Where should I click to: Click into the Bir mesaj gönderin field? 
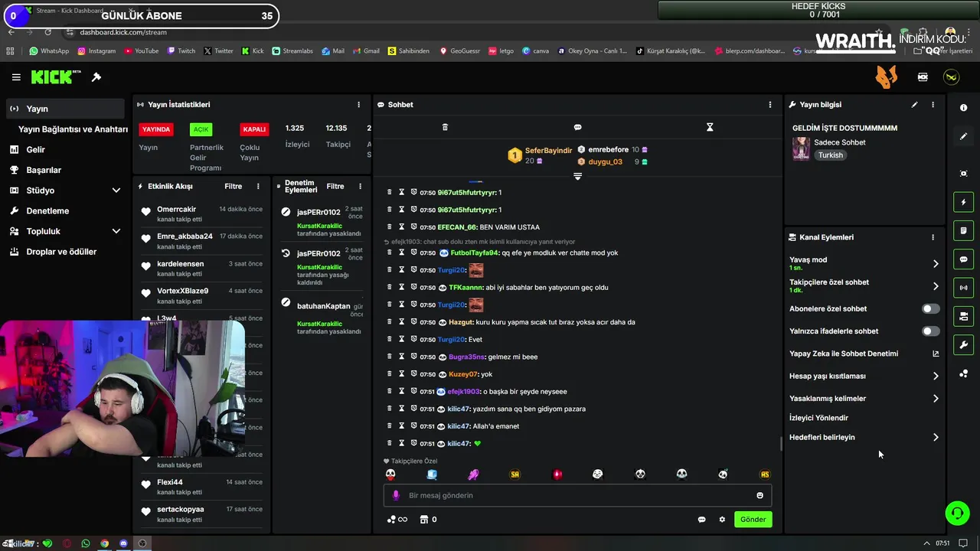[577, 496]
